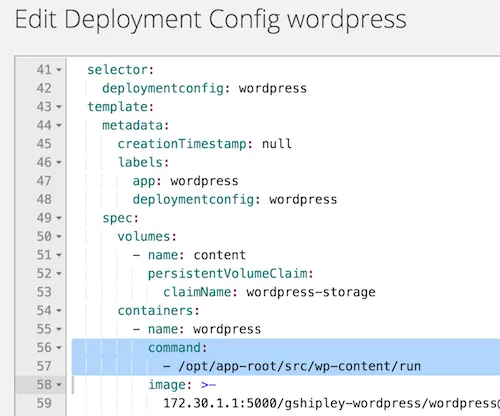
Task: Click the 'persistentVolumeClaim:' key text
Action: (x=231, y=274)
